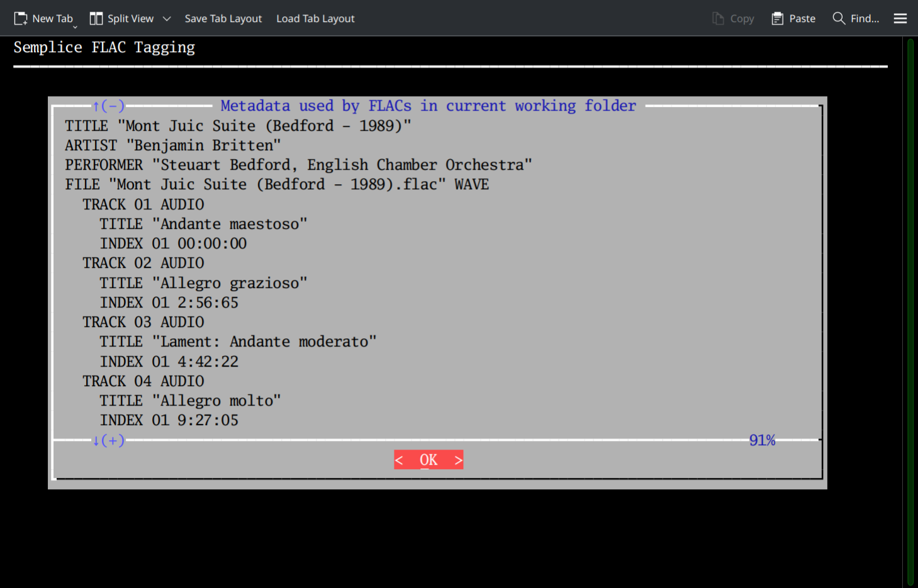Open a New Tab with the tab icon
This screenshot has height=588, width=918.
(21, 18)
